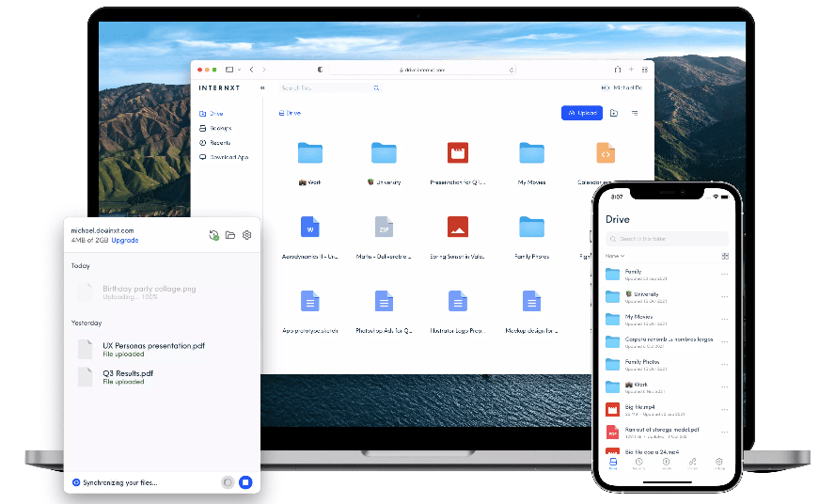Click the Upgrade storage link
819x504 pixels.
[x=125, y=241]
